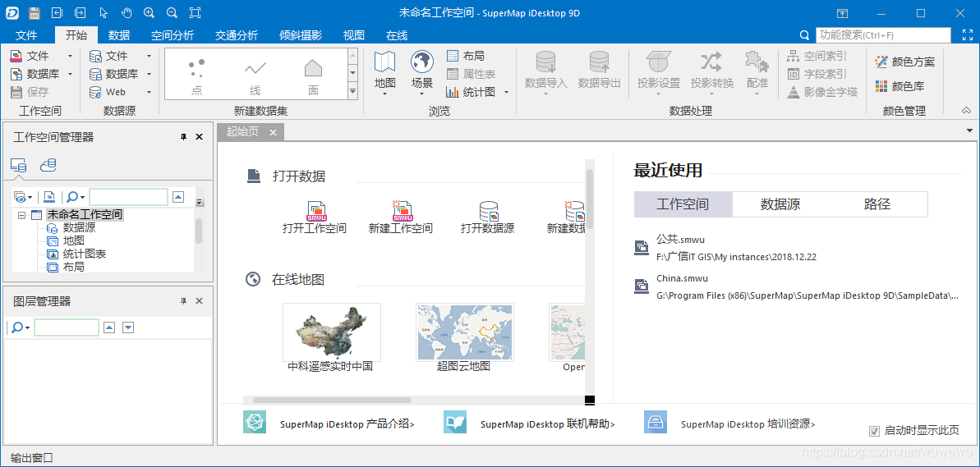
Task: Click the workspace manager search input box
Action: point(128,197)
